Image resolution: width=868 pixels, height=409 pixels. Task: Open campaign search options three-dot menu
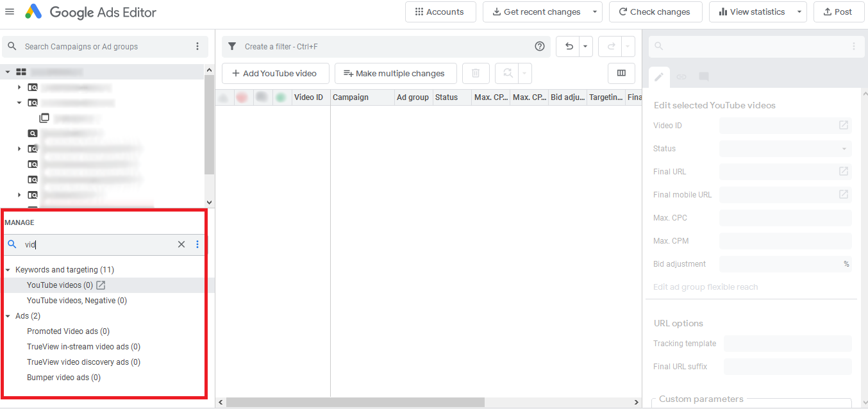pos(197,47)
